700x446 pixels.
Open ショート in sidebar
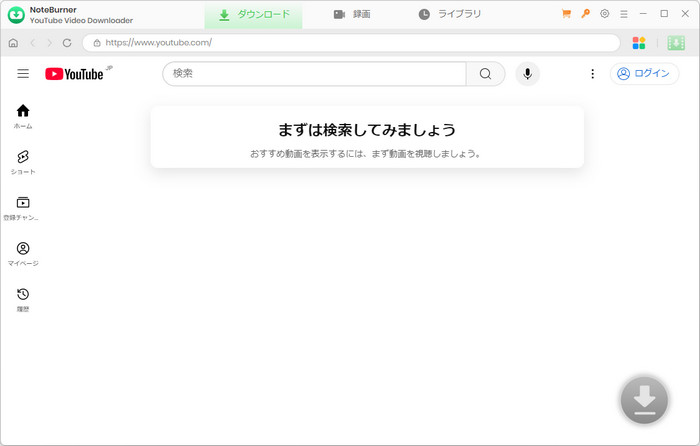pyautogui.click(x=23, y=163)
